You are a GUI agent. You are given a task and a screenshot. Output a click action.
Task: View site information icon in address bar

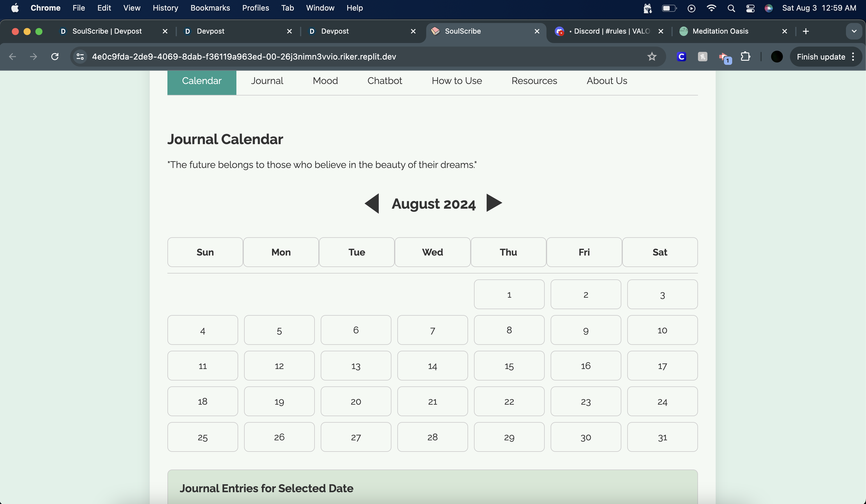click(80, 57)
